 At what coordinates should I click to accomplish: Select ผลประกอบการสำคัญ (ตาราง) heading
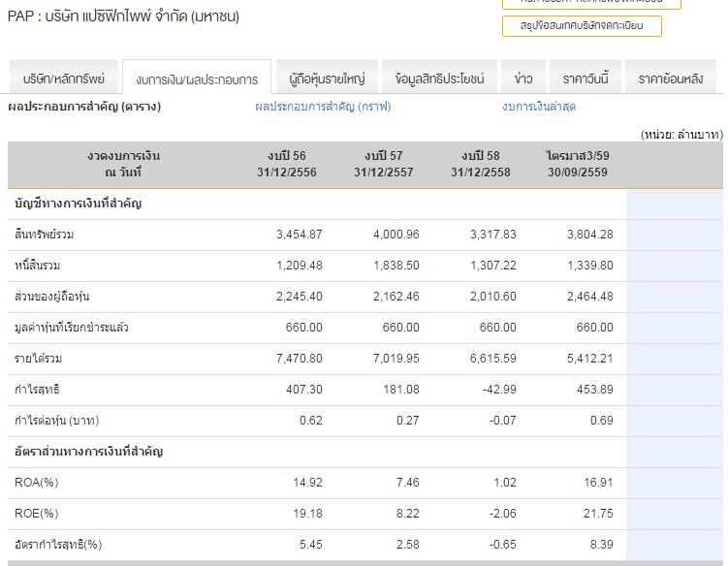[x=84, y=107]
